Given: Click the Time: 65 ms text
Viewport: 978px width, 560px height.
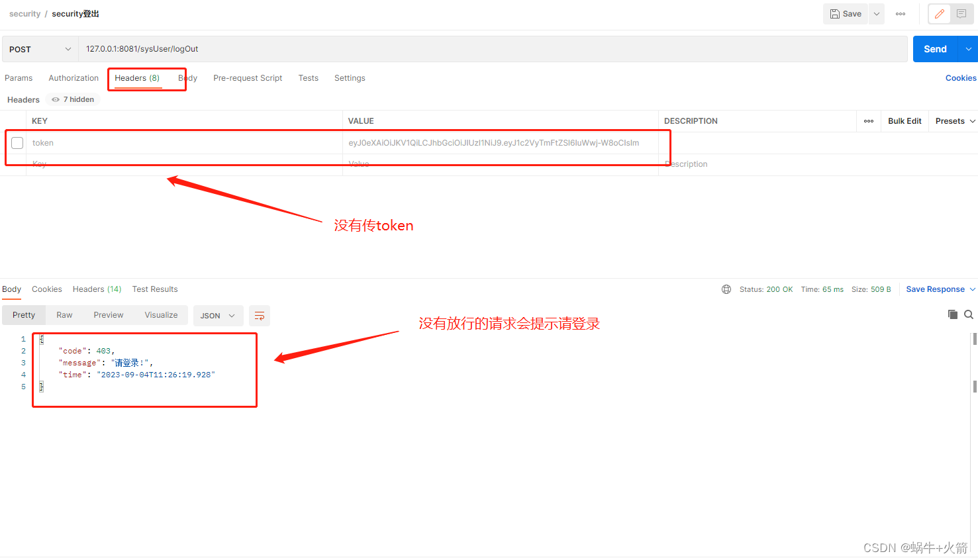Looking at the screenshot, I should point(822,289).
